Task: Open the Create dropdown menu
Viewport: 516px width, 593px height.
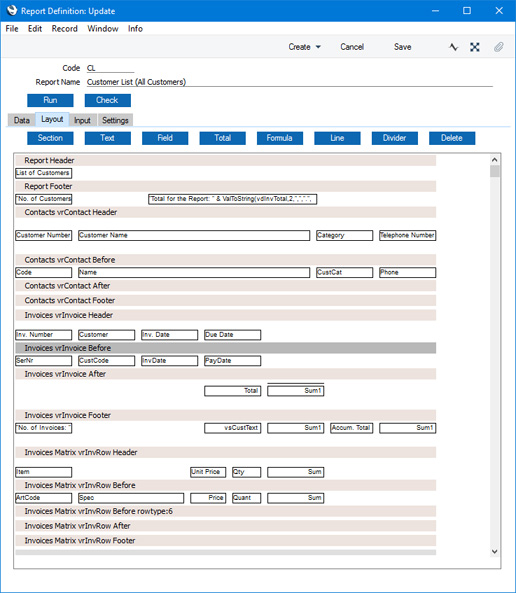Action: click(x=305, y=47)
